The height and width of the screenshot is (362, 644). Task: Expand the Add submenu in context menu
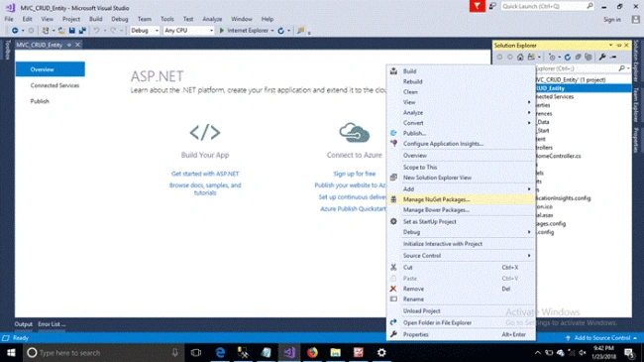462,188
